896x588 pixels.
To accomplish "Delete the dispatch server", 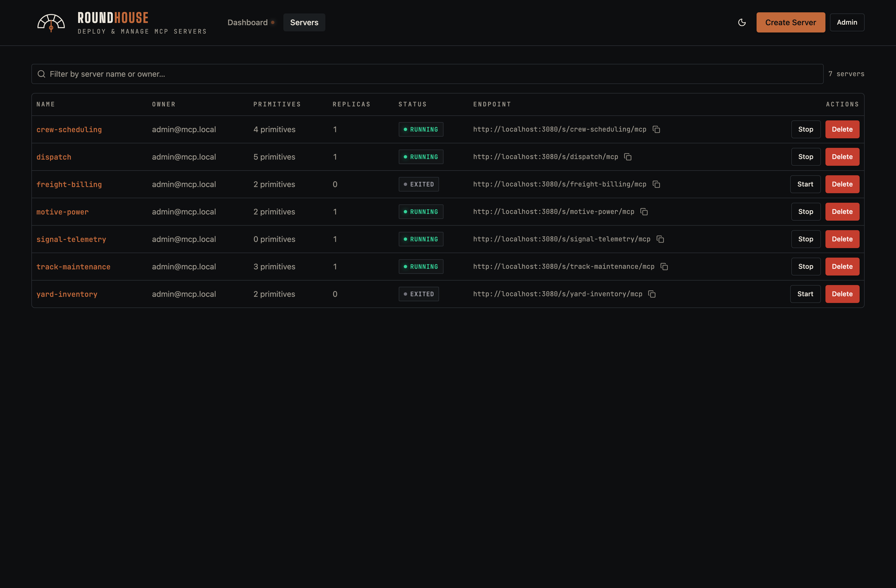I will [x=842, y=157].
